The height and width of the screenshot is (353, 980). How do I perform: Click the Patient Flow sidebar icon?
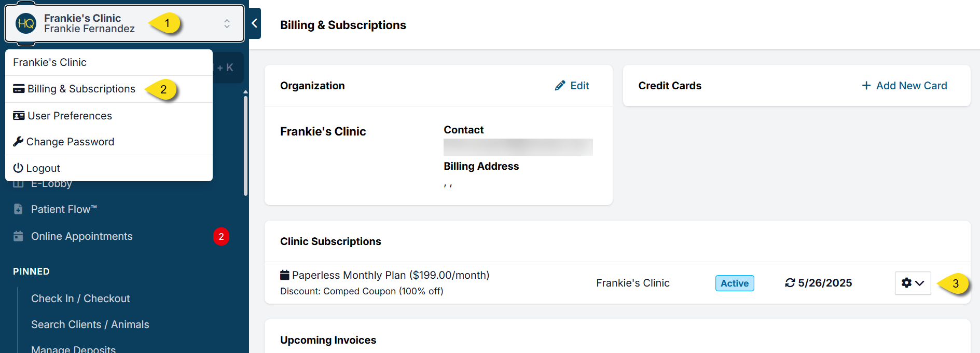18,209
